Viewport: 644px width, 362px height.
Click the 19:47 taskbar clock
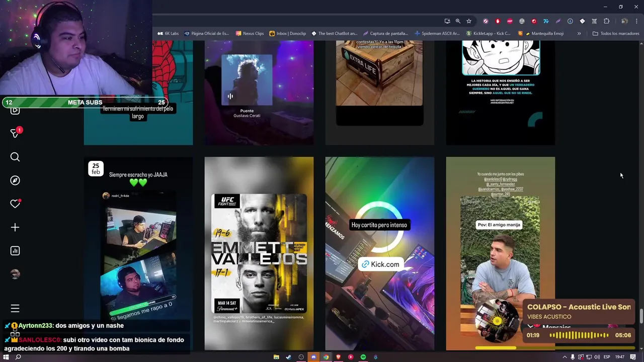pos(620,357)
